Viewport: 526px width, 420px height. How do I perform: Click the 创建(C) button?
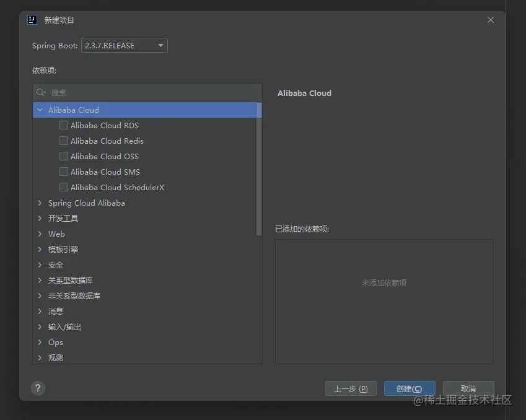click(410, 388)
